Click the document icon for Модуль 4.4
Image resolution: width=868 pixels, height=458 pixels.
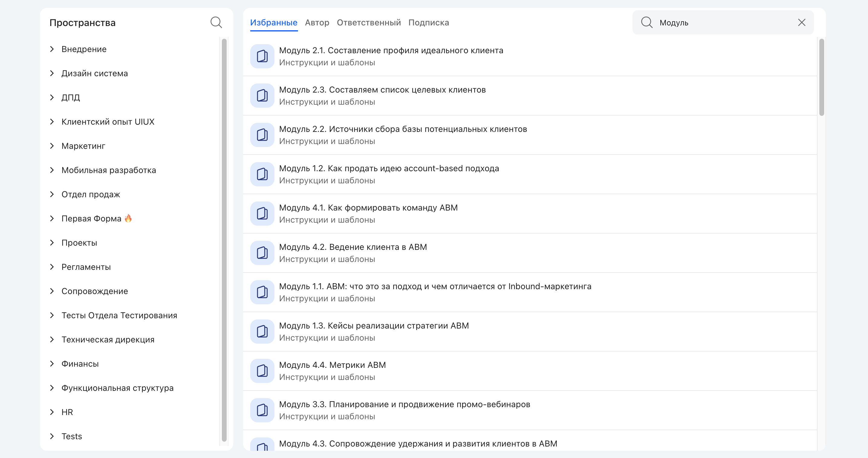click(x=262, y=371)
